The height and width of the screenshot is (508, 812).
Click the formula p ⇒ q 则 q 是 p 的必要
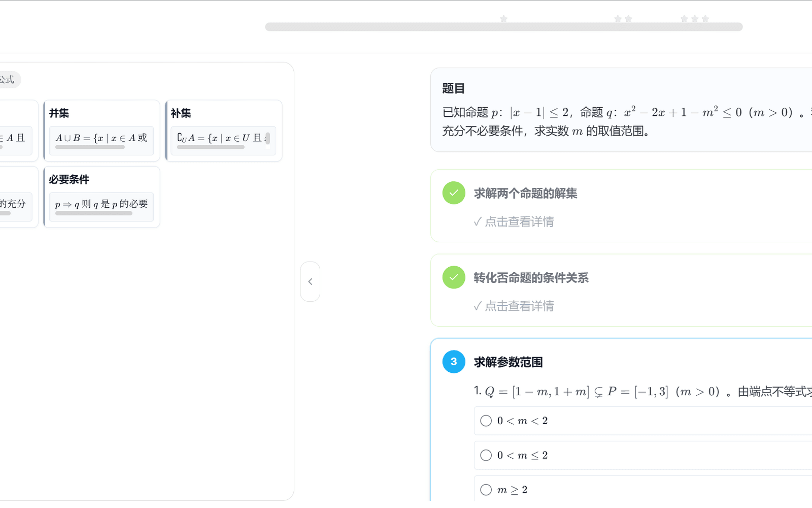tap(101, 204)
